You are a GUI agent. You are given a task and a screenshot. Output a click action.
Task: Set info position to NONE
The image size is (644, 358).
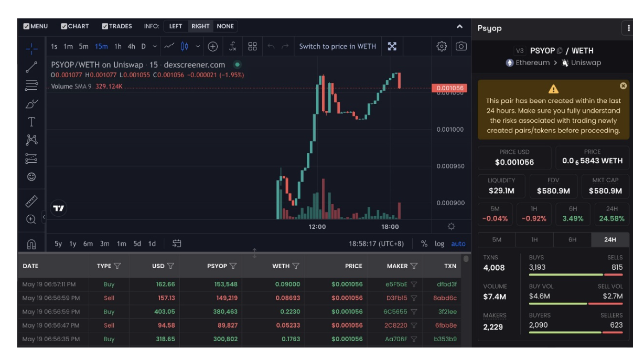(225, 26)
